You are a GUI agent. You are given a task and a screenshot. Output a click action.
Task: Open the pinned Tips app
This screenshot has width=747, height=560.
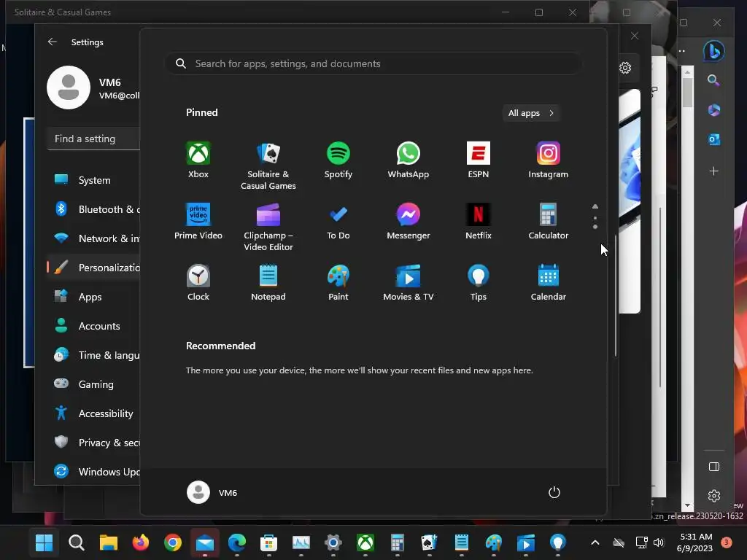tap(479, 283)
